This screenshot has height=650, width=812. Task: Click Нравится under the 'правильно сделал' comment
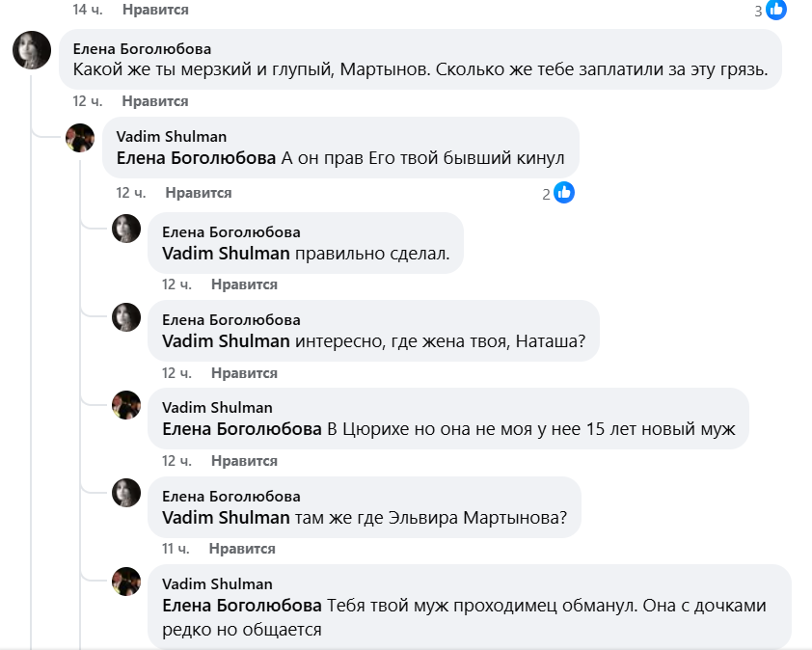(x=244, y=284)
